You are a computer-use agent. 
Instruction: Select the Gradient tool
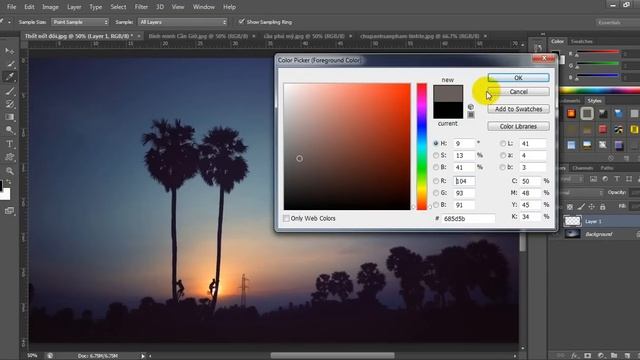9,117
